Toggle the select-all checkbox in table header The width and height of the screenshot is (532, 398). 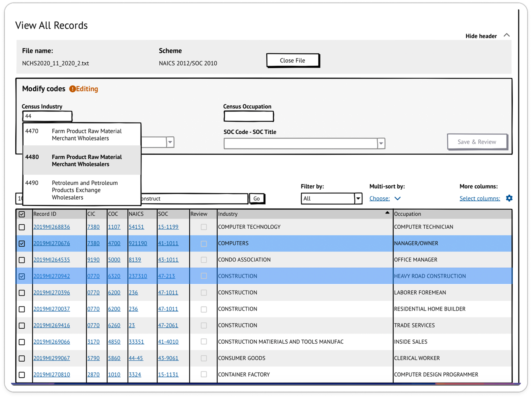click(x=22, y=214)
